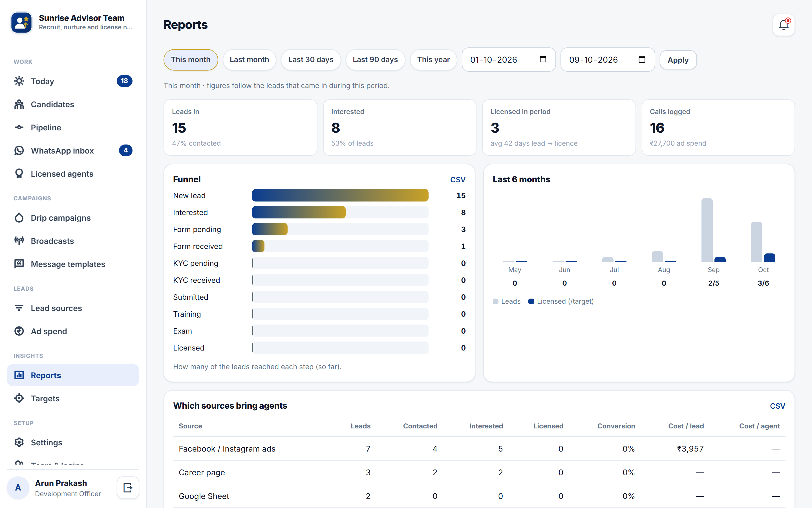Image resolution: width=812 pixels, height=508 pixels.
Task: Click Arun Prakash profile name
Action: click(61, 483)
